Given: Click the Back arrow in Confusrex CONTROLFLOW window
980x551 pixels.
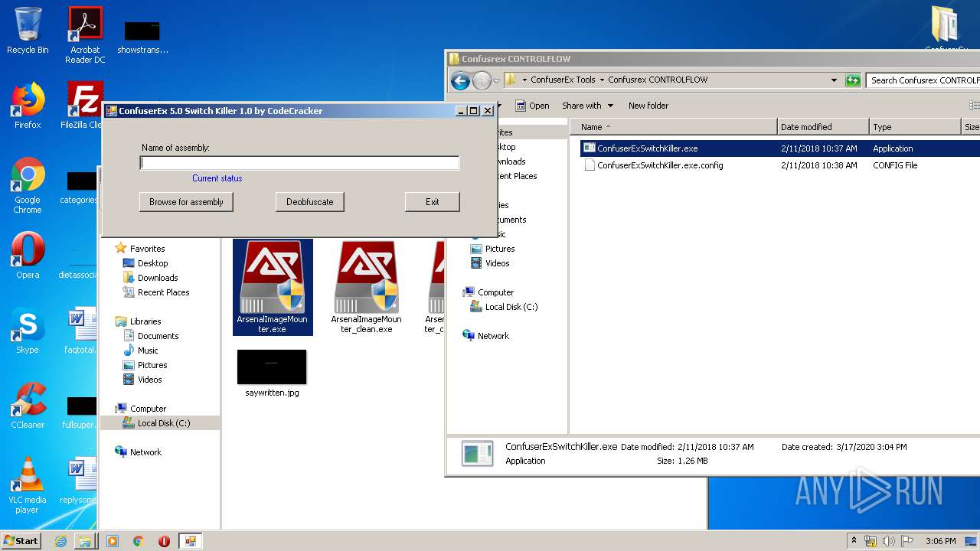Looking at the screenshot, I should 460,80.
